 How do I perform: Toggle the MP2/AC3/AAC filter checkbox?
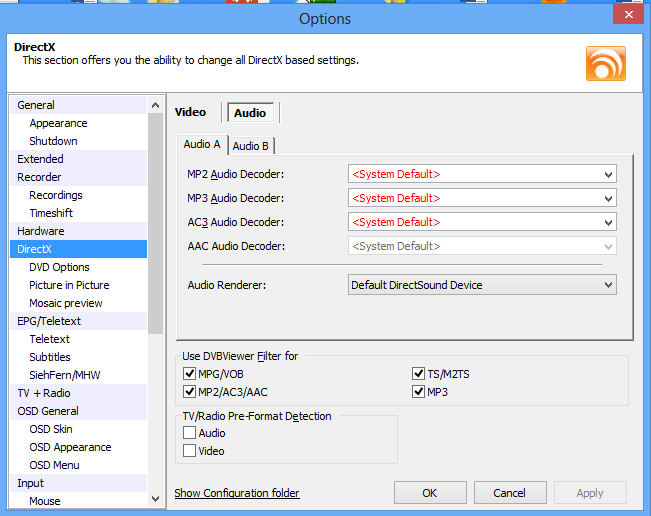coord(189,391)
